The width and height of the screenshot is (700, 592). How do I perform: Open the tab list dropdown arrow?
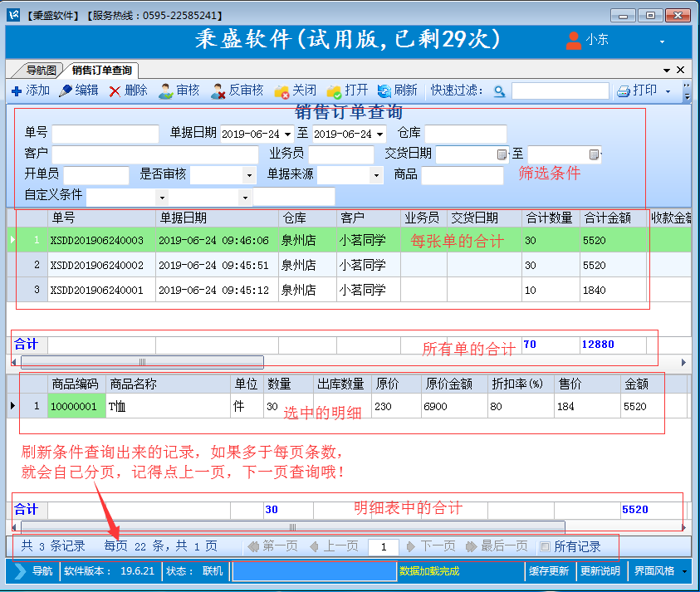pyautogui.click(x=667, y=70)
